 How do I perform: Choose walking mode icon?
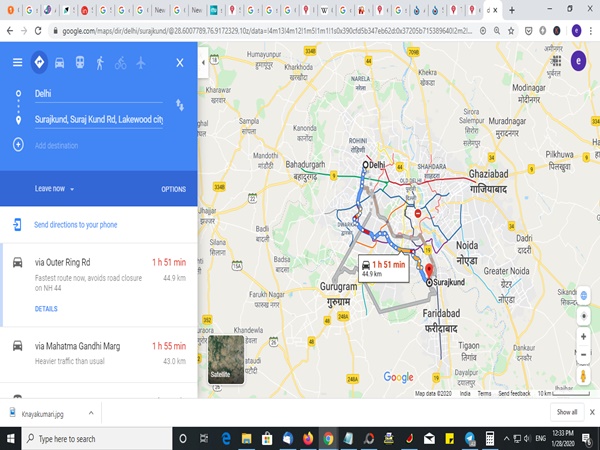[100, 63]
